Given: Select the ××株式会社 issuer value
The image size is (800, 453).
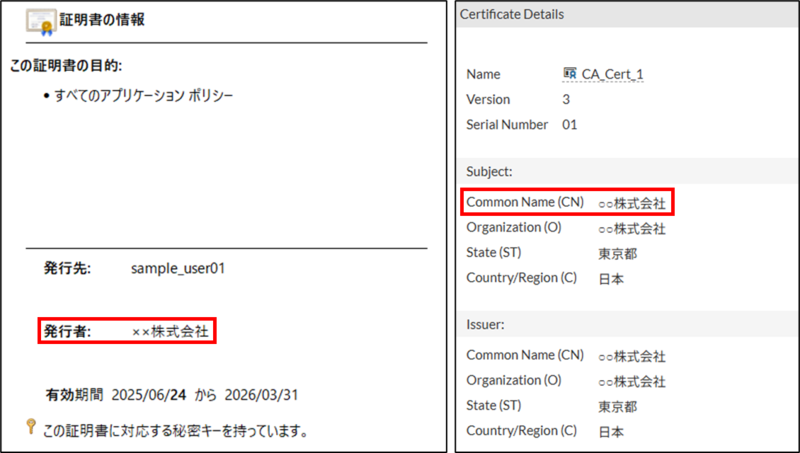Looking at the screenshot, I should (170, 332).
